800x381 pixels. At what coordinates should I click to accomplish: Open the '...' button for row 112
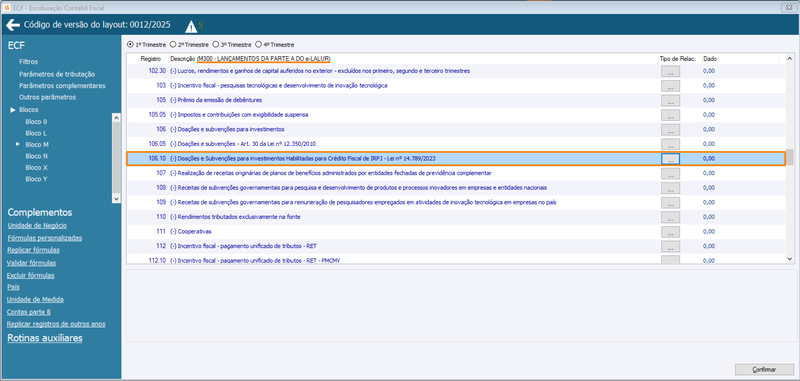click(670, 246)
